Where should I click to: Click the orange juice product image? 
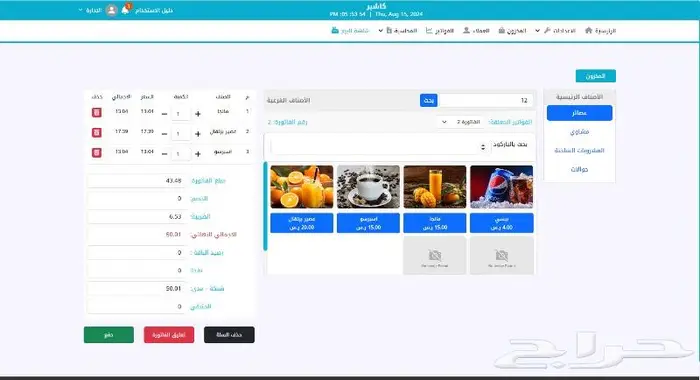[302, 187]
